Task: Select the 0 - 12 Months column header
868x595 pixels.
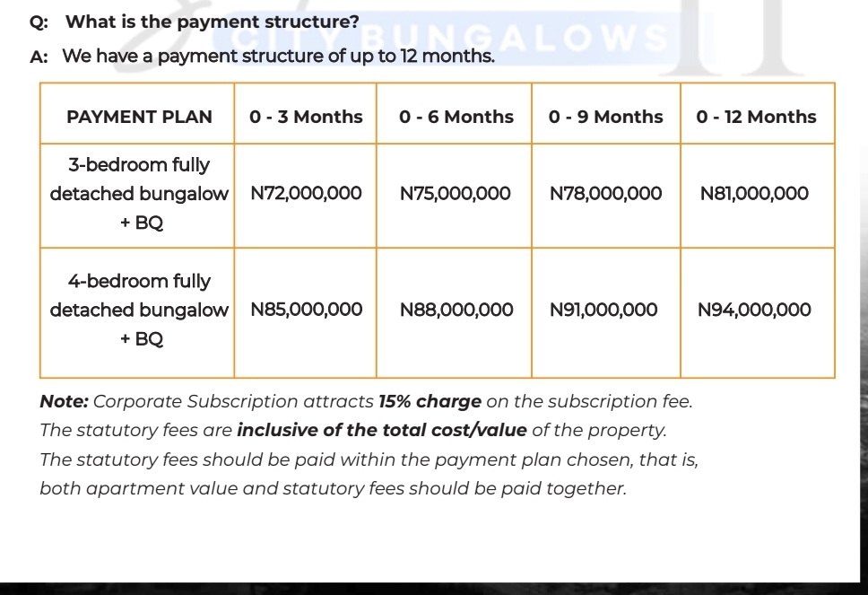Action: 758,117
